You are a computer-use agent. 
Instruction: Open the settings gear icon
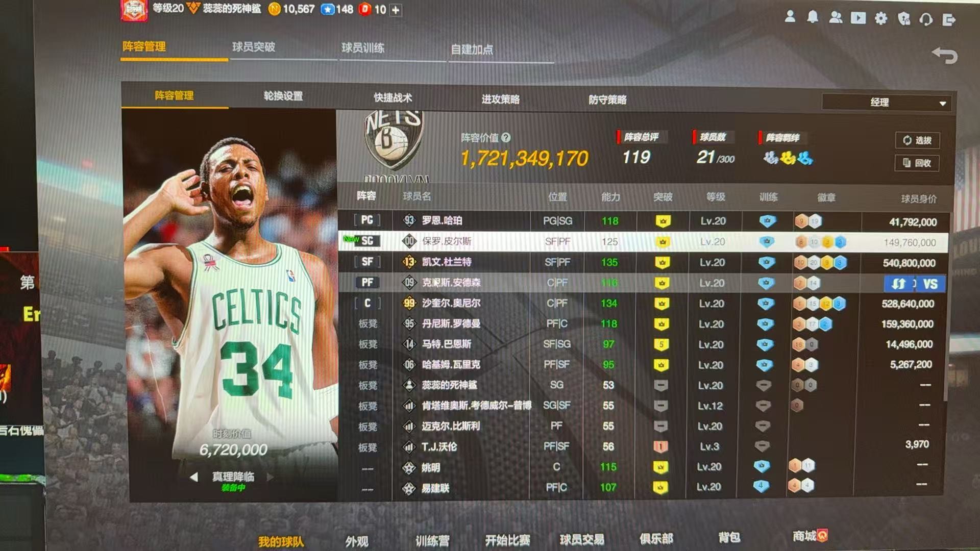(881, 19)
